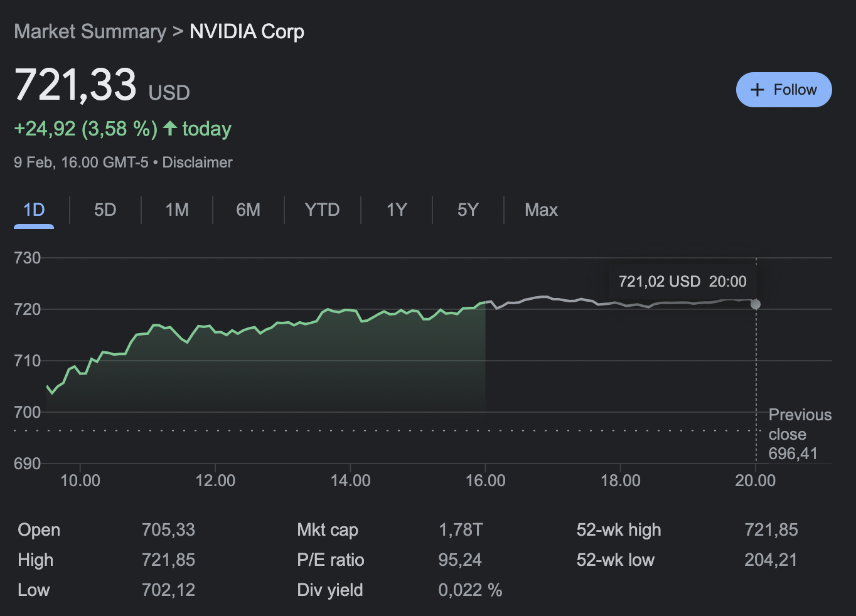856x616 pixels.
Task: Click the NVIDIA Corp title text
Action: coord(247,31)
